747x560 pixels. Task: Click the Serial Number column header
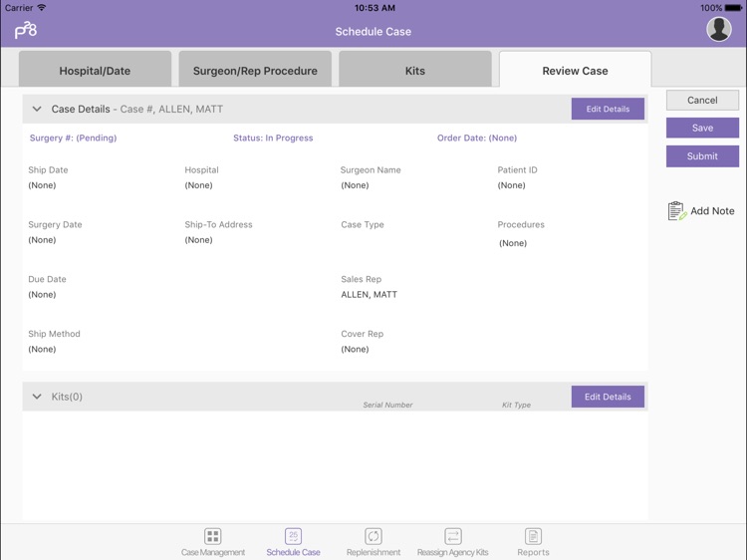pyautogui.click(x=387, y=405)
